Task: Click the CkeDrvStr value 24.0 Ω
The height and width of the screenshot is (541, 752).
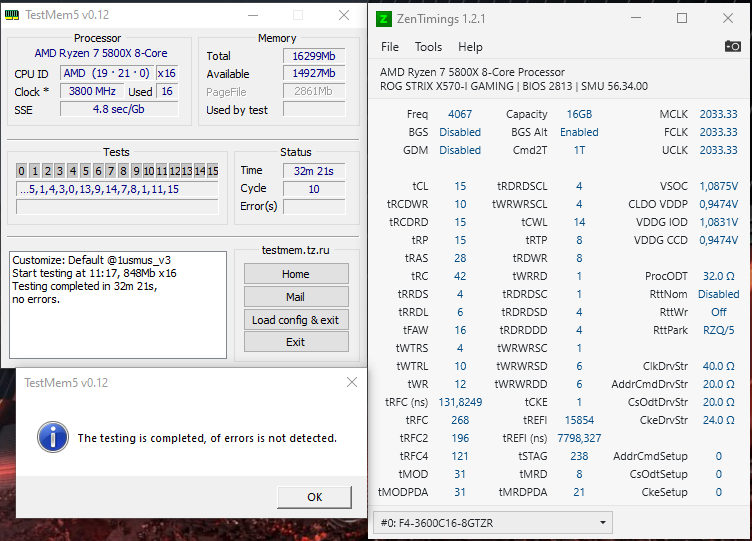Action: [x=718, y=420]
